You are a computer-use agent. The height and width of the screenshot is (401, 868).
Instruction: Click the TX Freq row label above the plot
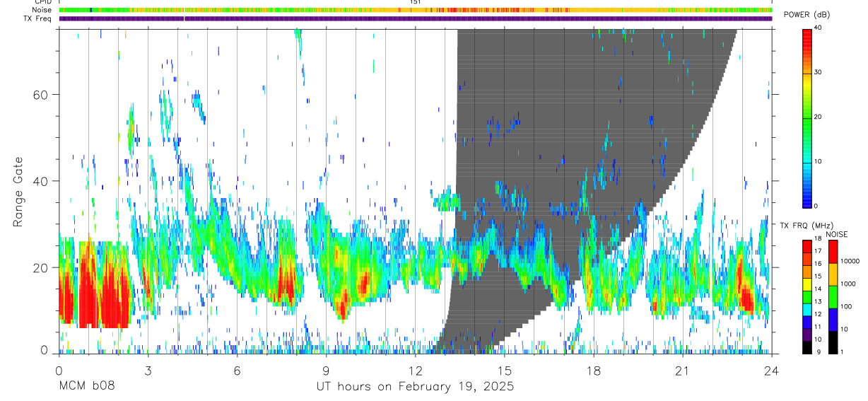pos(39,18)
